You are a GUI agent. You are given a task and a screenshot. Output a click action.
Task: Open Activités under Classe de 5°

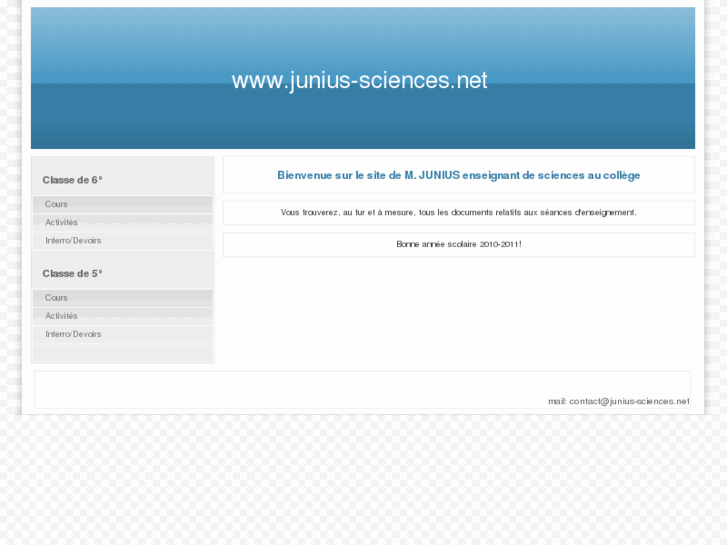[x=122, y=316]
